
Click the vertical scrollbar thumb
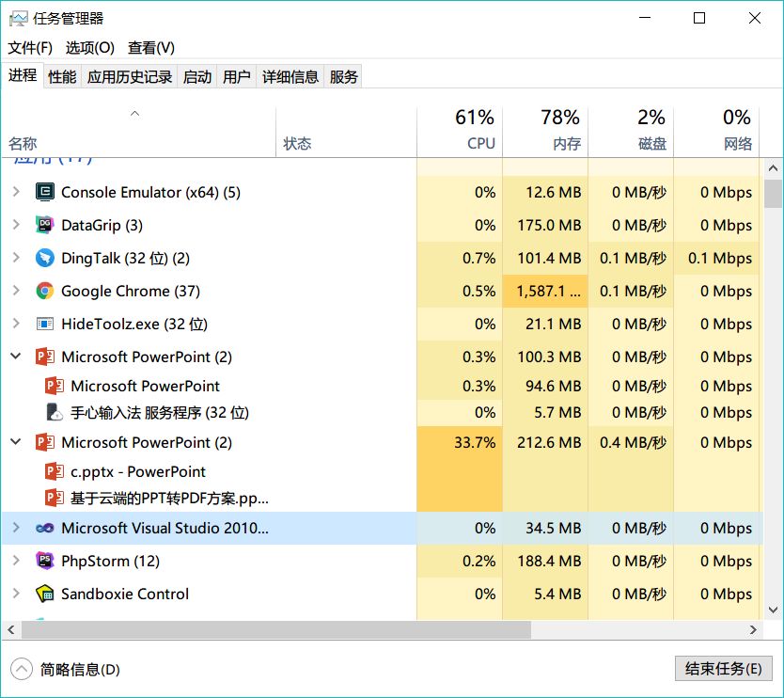click(773, 194)
